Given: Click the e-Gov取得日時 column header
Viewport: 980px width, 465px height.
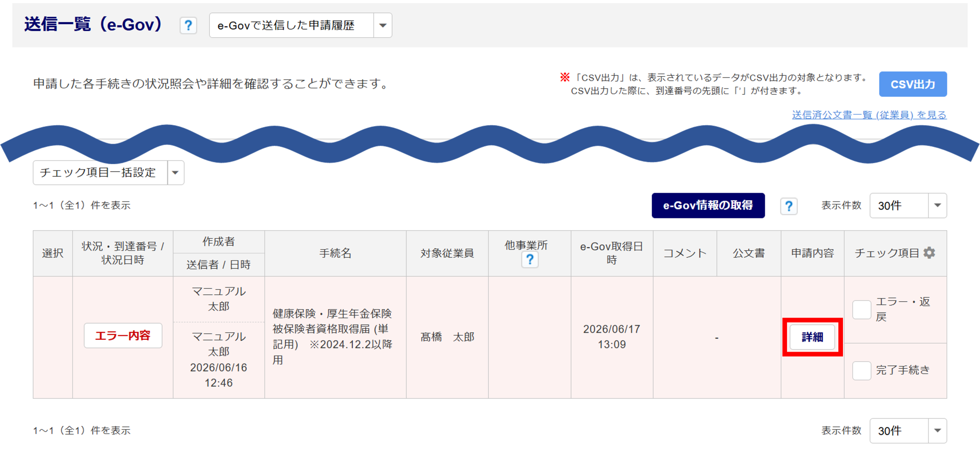Looking at the screenshot, I should click(611, 253).
